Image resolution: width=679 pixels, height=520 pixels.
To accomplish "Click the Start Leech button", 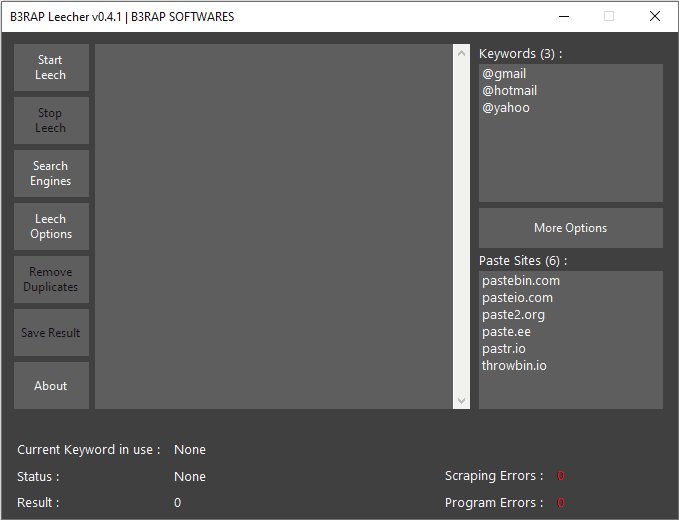I will [51, 68].
